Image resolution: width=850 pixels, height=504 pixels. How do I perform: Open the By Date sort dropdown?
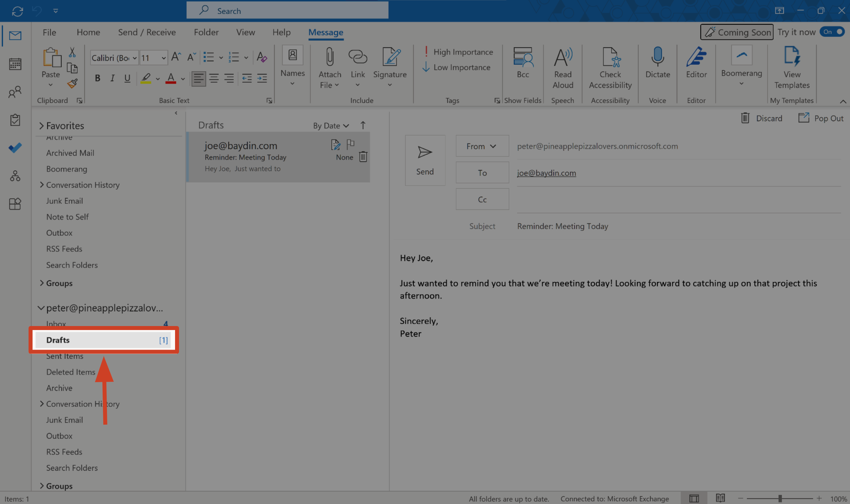[x=331, y=126]
